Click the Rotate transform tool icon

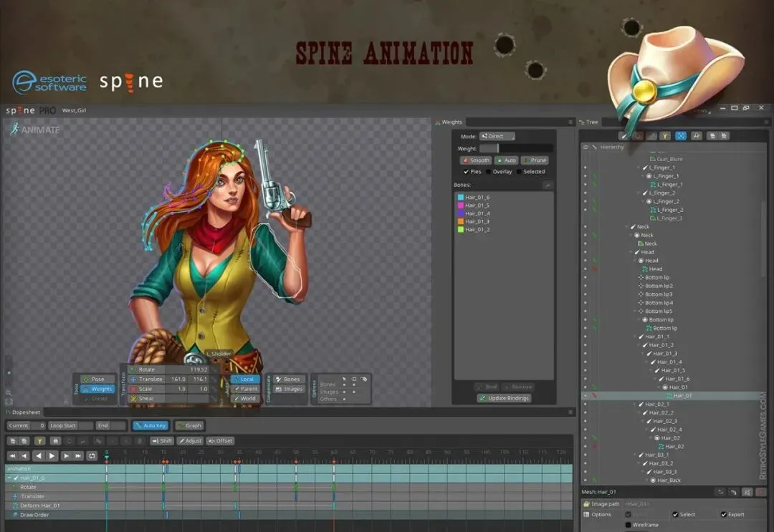(x=133, y=369)
